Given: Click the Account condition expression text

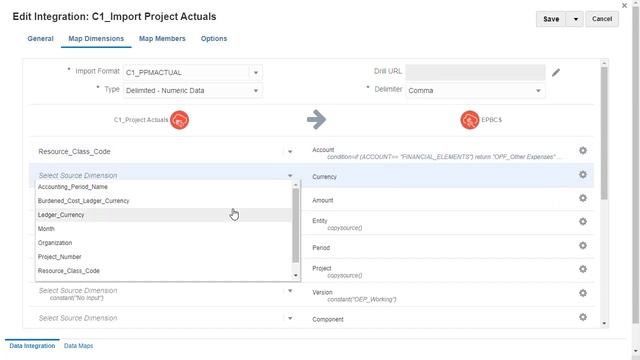Looking at the screenshot, I should pyautogui.click(x=444, y=157).
